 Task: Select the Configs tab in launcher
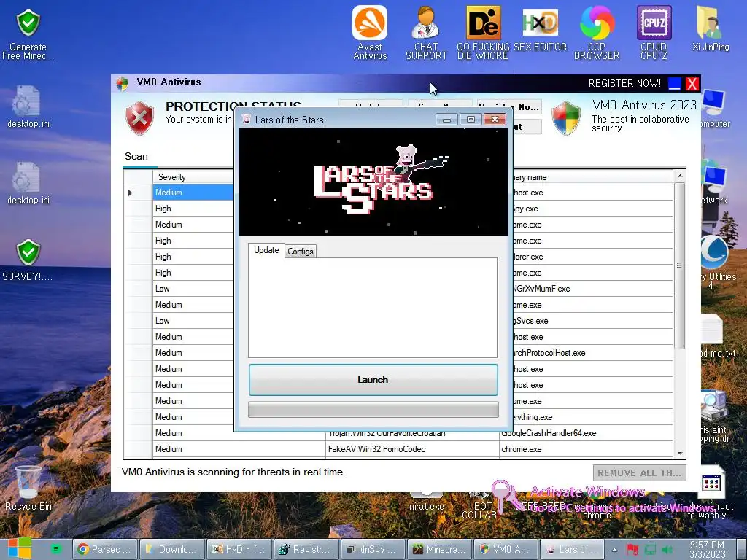click(x=300, y=252)
